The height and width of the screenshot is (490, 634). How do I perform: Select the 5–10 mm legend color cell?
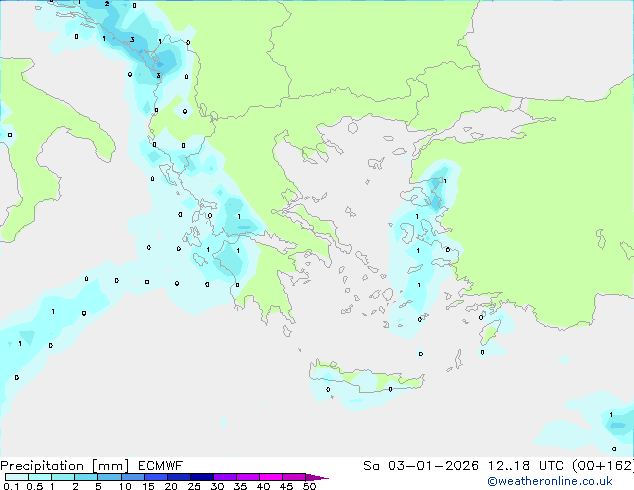(x=109, y=477)
